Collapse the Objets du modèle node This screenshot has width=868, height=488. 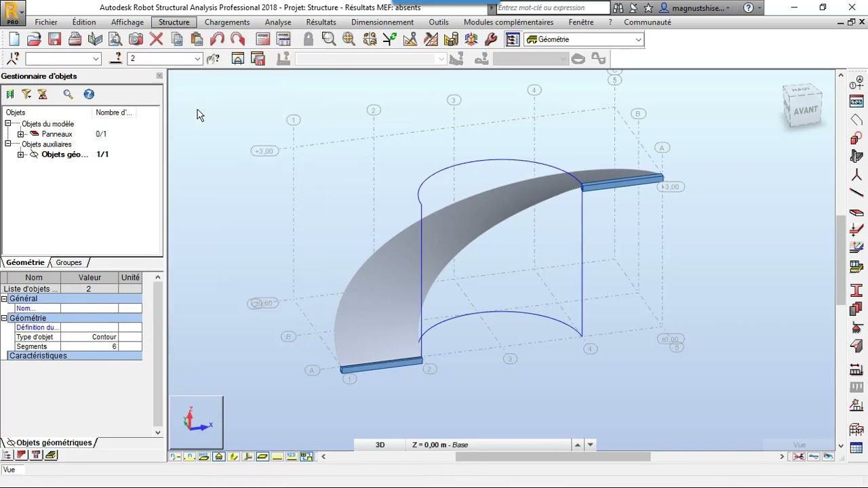point(8,124)
